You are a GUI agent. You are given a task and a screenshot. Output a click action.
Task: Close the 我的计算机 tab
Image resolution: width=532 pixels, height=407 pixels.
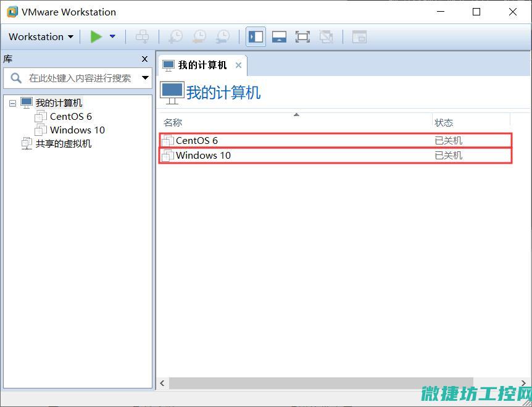click(x=238, y=65)
